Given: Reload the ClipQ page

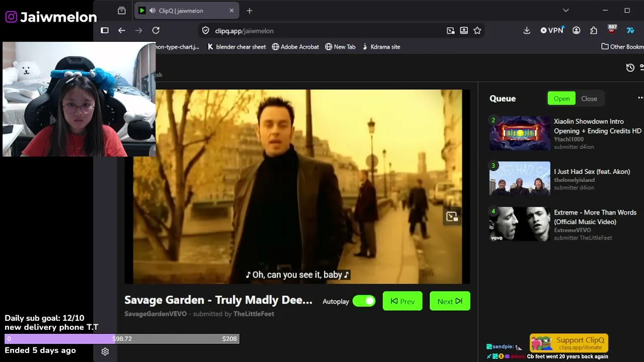Looking at the screenshot, I should 156,31.
